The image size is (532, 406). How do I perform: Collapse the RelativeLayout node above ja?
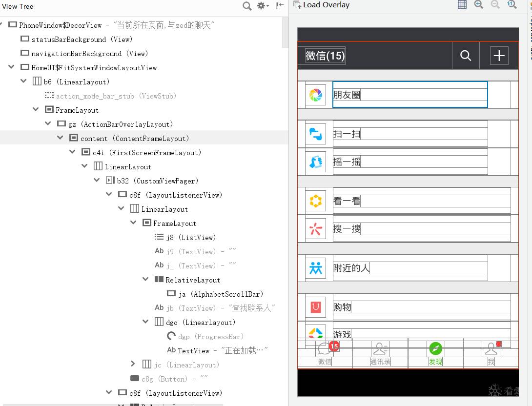[x=146, y=280]
